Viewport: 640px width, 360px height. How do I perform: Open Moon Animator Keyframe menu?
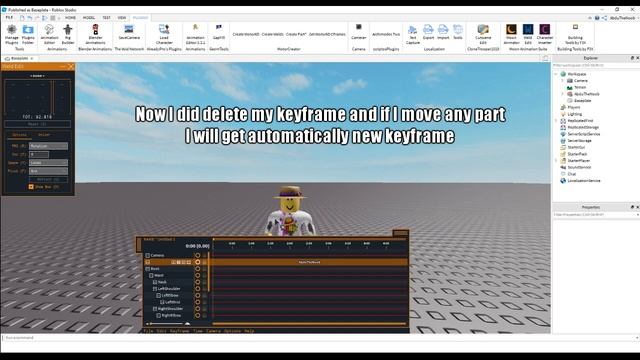click(180, 331)
